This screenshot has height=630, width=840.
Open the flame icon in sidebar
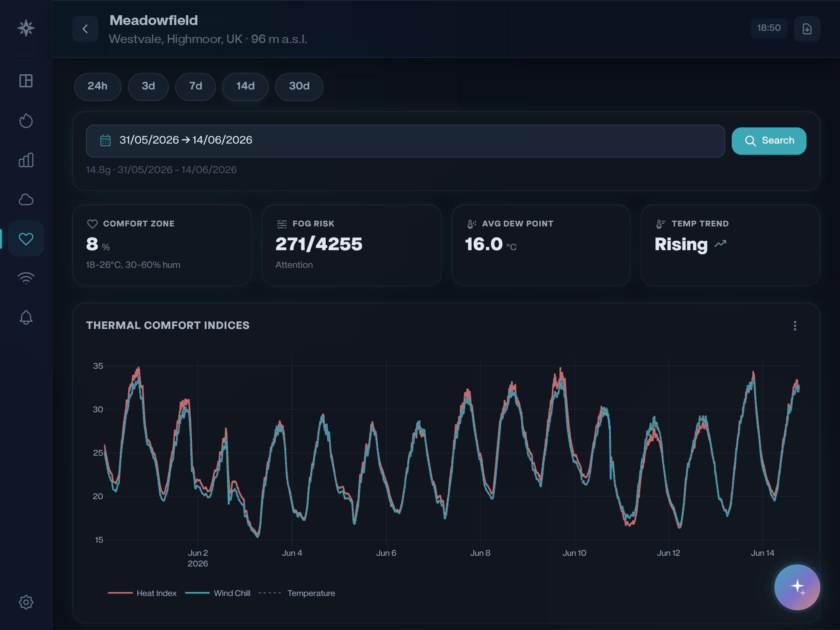[x=26, y=121]
